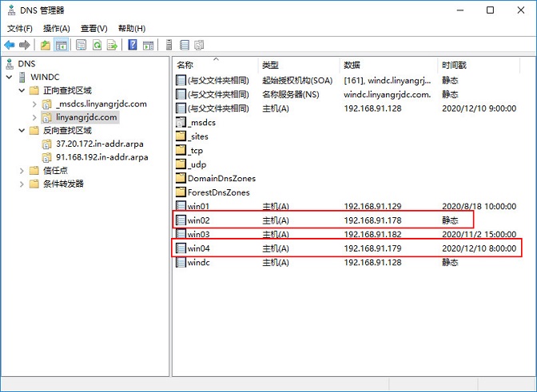Click the Forward arrow in toolbar
The width and height of the screenshot is (537, 392).
coord(25,45)
